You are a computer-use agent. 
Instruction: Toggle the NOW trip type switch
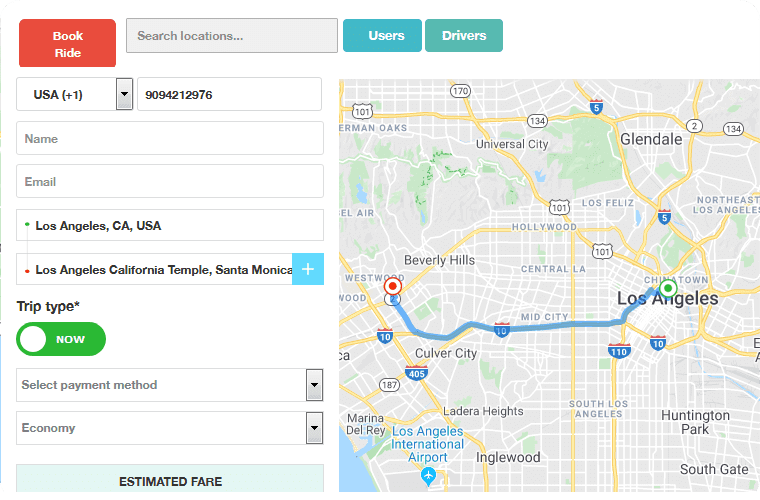pos(61,339)
